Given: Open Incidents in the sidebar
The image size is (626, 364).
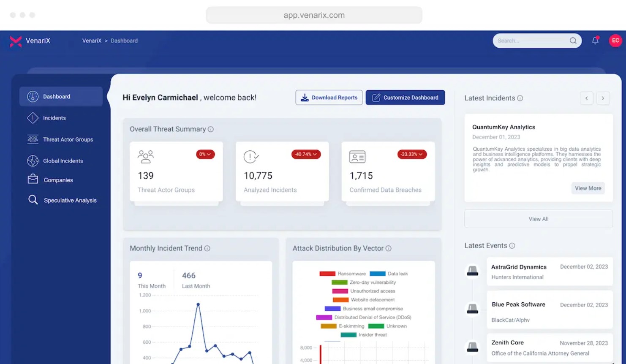Looking at the screenshot, I should pos(54,118).
